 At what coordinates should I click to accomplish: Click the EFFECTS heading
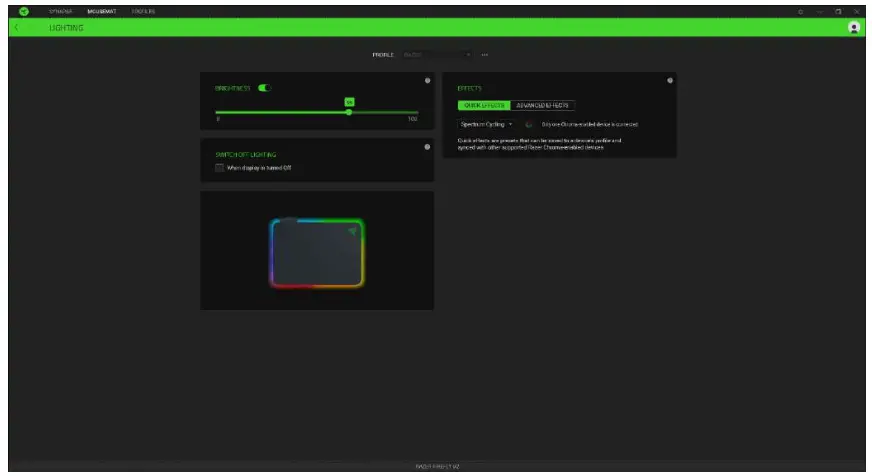(469, 88)
